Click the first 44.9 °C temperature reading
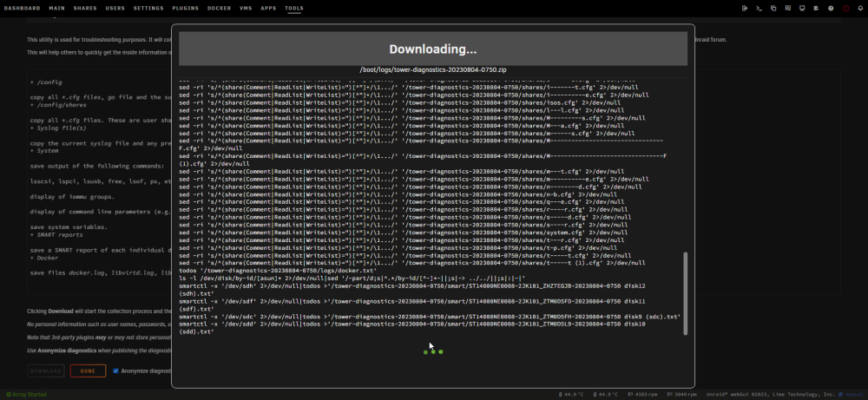The height and width of the screenshot is (400, 868). coord(571,395)
